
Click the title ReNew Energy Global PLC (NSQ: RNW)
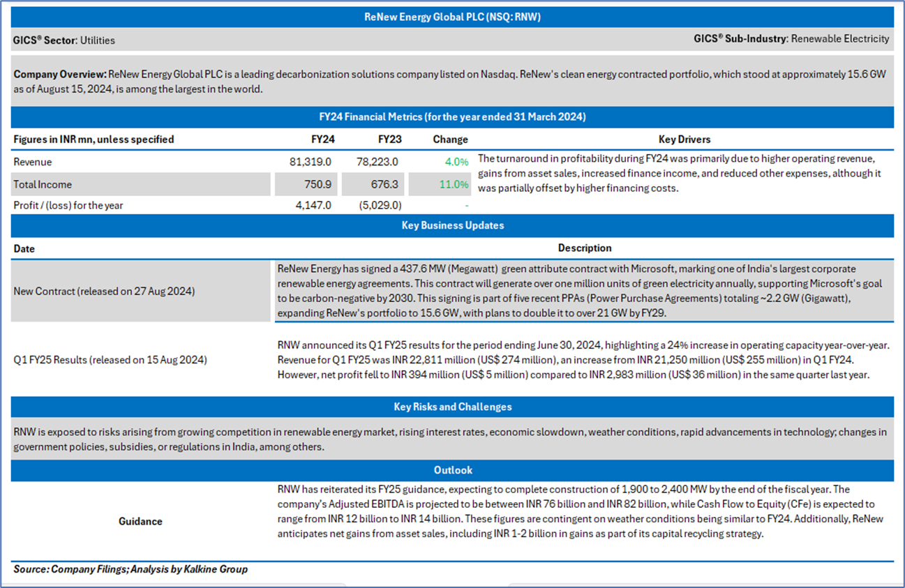(452, 17)
